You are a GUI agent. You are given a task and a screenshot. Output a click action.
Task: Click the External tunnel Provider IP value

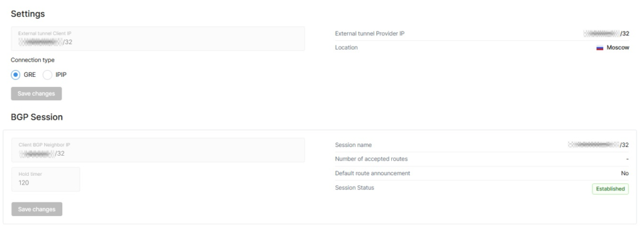[x=606, y=34]
